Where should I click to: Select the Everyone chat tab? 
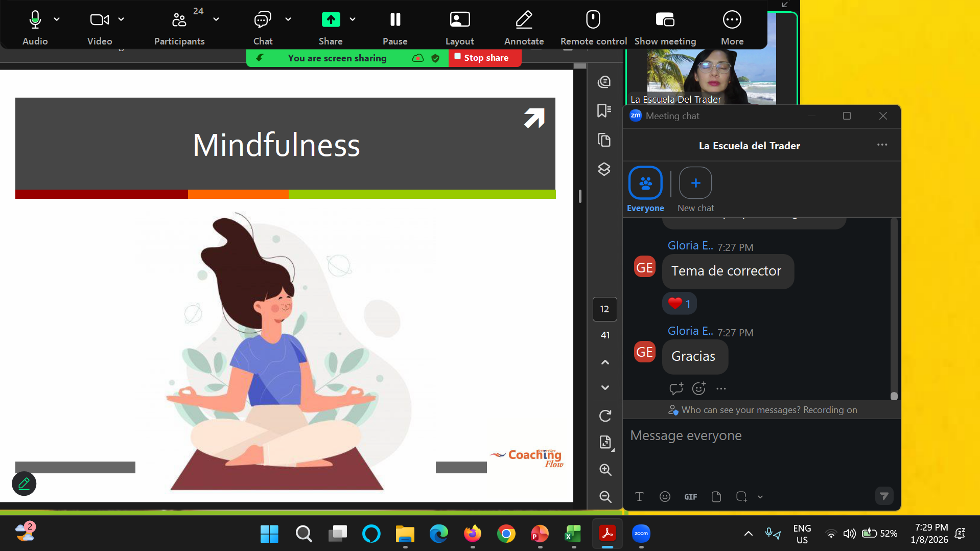click(x=645, y=183)
